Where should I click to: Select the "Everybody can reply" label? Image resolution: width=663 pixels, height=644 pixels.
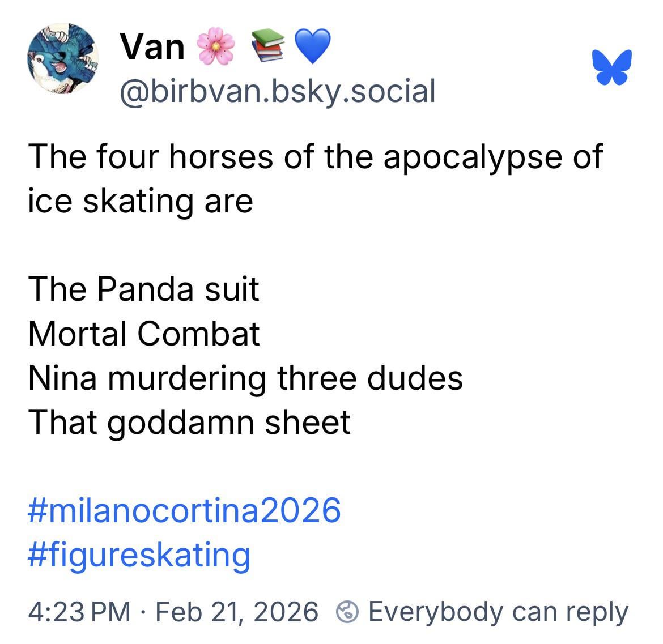498,612
